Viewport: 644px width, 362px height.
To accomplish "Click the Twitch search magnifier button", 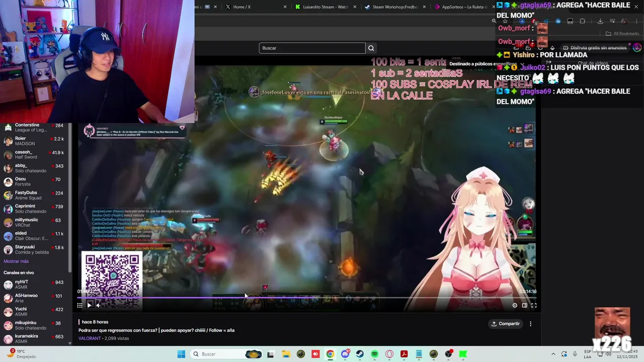I will coord(371,48).
